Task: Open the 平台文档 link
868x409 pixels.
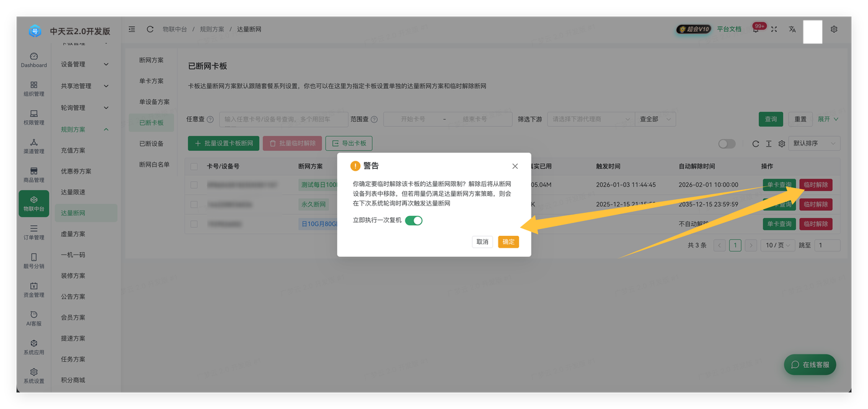Action: click(729, 29)
